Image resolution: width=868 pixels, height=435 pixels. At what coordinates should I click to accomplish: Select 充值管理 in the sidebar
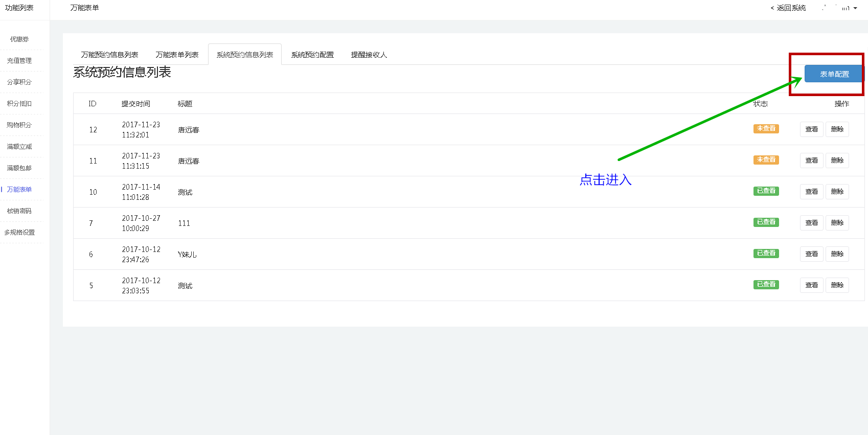(19, 61)
